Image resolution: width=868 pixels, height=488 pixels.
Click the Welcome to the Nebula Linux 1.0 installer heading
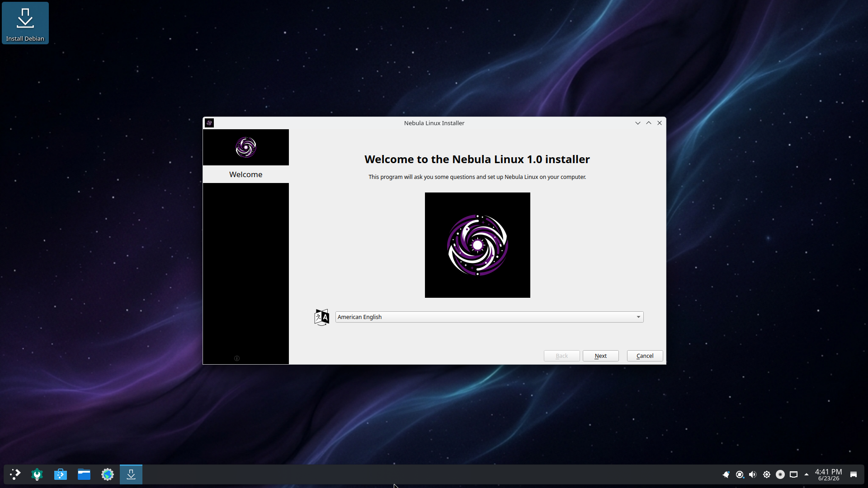point(477,160)
